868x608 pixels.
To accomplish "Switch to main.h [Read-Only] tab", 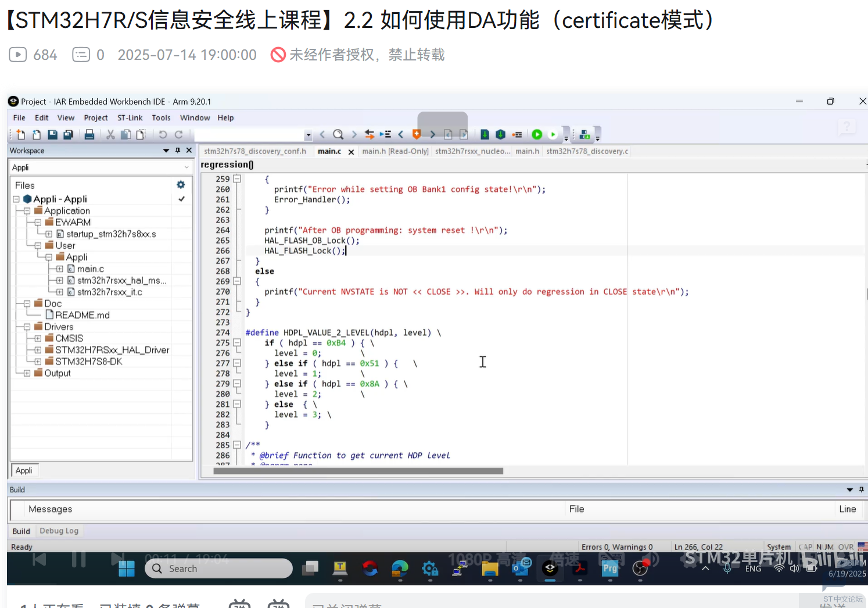I will [x=395, y=151].
